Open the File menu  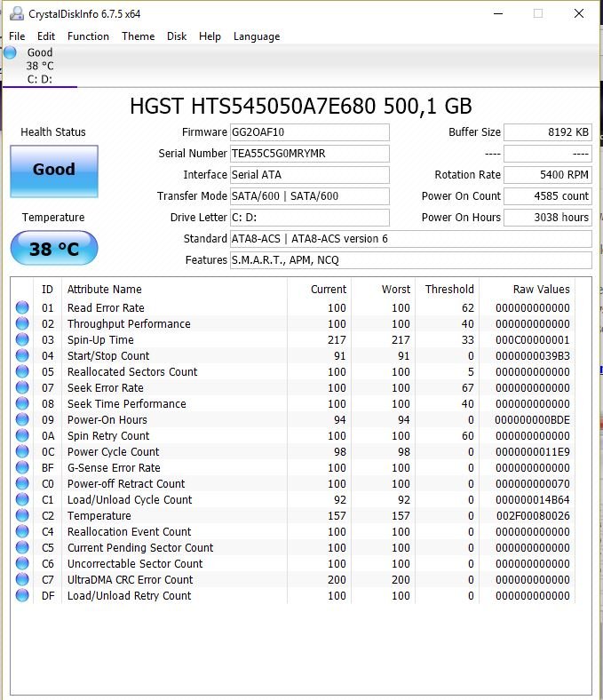coord(17,36)
